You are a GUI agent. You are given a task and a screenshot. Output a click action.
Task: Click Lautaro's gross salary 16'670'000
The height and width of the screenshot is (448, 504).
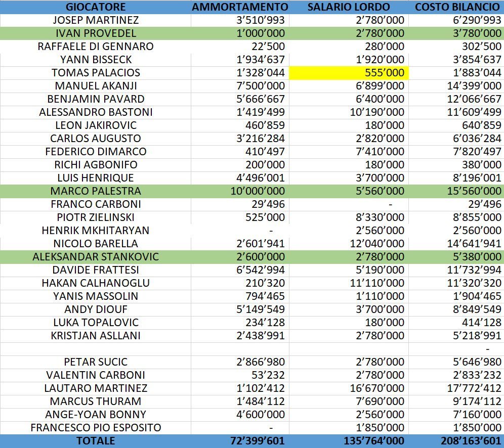click(x=349, y=389)
